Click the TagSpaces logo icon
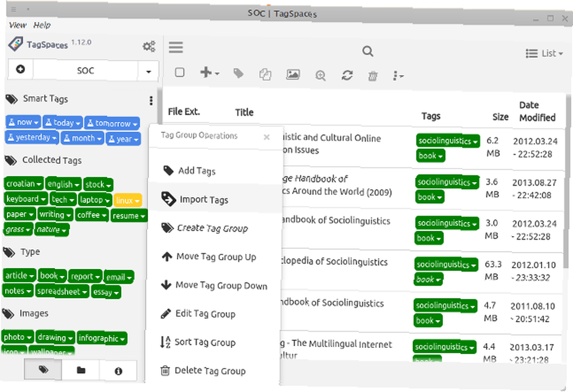 (15, 44)
